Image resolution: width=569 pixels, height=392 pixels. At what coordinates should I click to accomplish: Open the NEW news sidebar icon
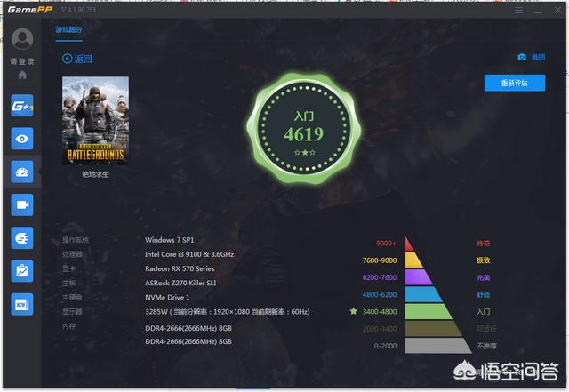coord(22,304)
